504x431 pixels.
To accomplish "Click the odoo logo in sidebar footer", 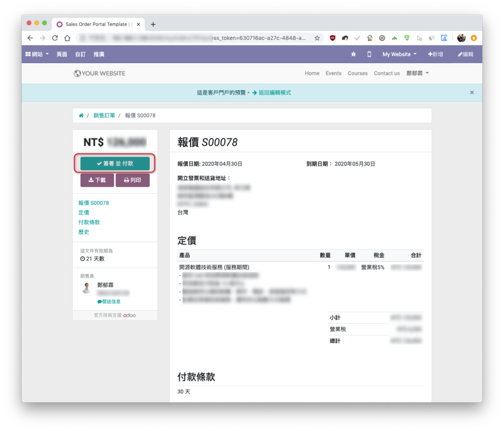I will 129,315.
